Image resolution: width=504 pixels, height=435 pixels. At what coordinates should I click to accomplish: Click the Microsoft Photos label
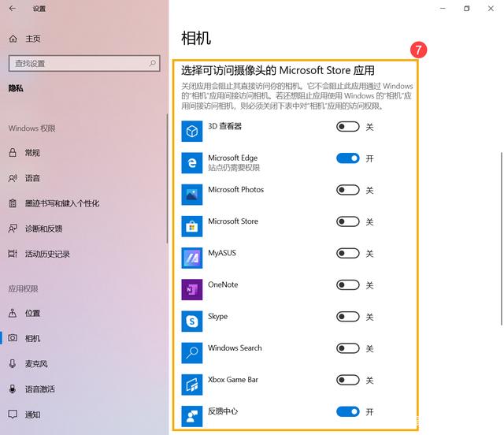(x=235, y=189)
